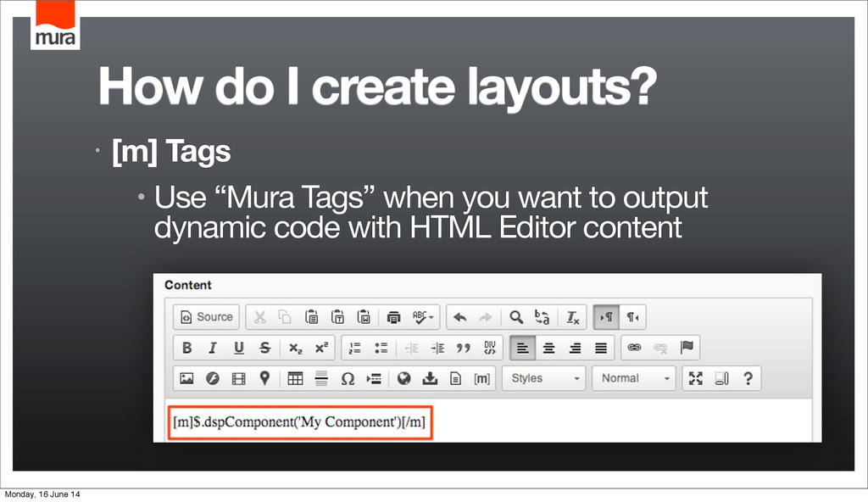This screenshot has width=868, height=502.
Task: Create a DIV container
Action: (x=489, y=348)
